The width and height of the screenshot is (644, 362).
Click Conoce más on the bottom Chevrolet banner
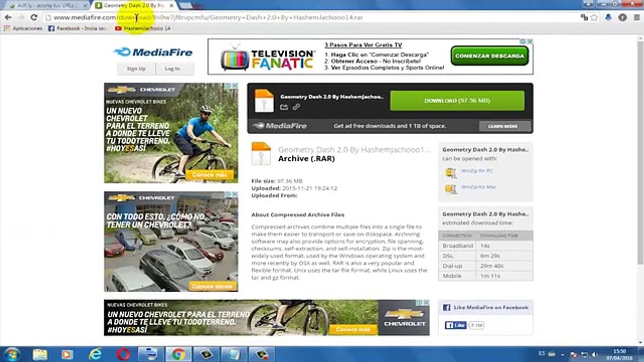[x=353, y=330]
